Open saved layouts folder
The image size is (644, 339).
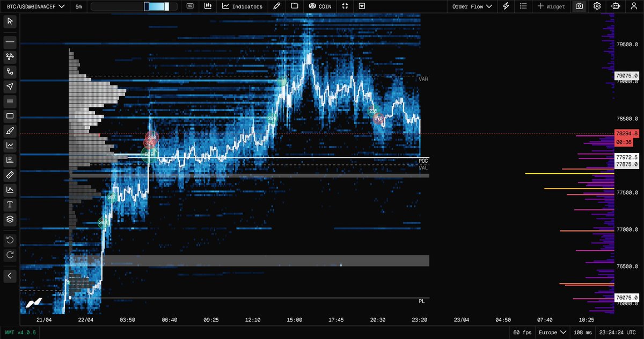click(x=294, y=6)
